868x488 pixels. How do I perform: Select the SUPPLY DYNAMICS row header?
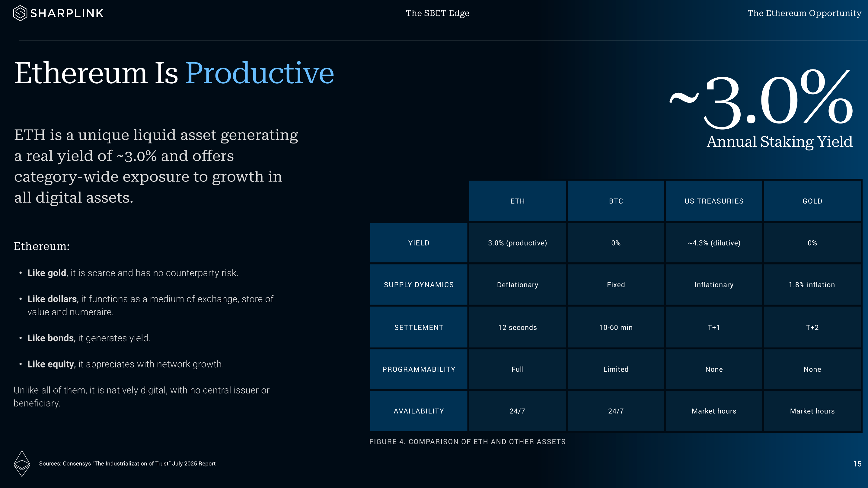click(x=419, y=285)
